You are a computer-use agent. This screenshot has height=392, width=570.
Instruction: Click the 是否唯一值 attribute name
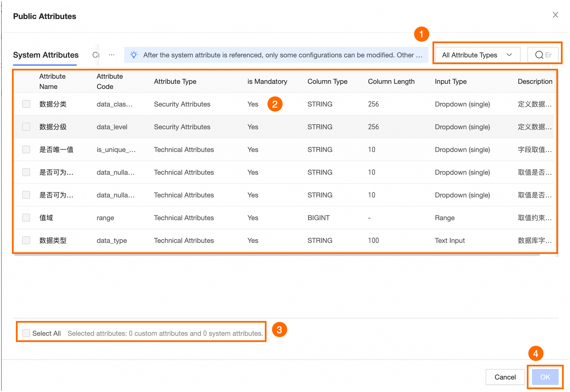coord(56,150)
